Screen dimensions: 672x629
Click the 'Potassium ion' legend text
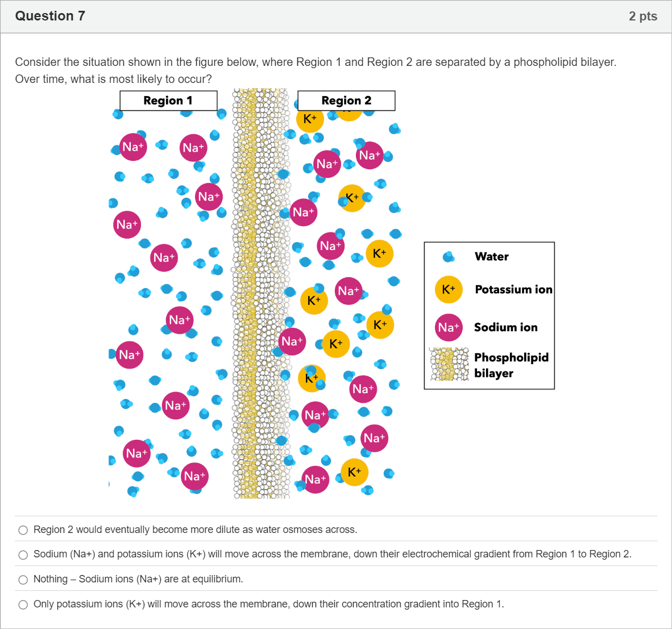point(513,289)
